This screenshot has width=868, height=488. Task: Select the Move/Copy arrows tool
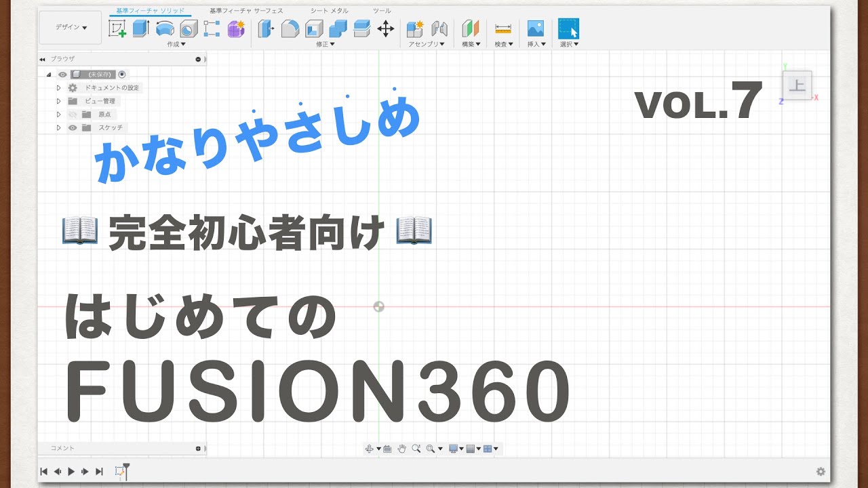pyautogui.click(x=386, y=28)
